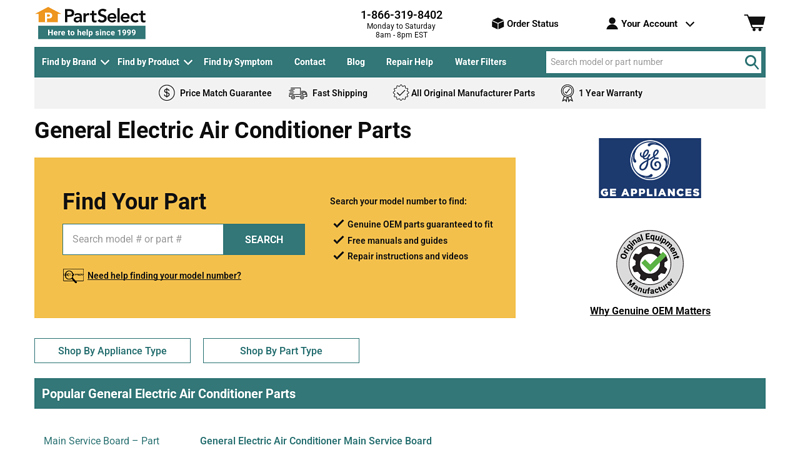Click the PartSelect house logo
The width and height of the screenshot is (800, 450).
click(48, 15)
